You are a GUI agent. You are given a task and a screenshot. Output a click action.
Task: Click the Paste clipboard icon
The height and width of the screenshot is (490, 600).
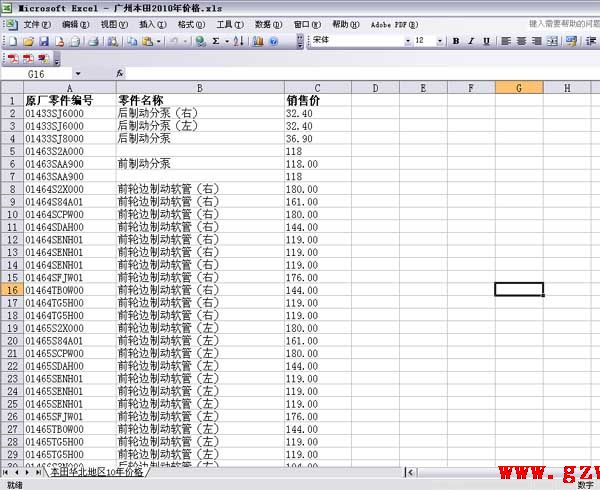click(147, 41)
